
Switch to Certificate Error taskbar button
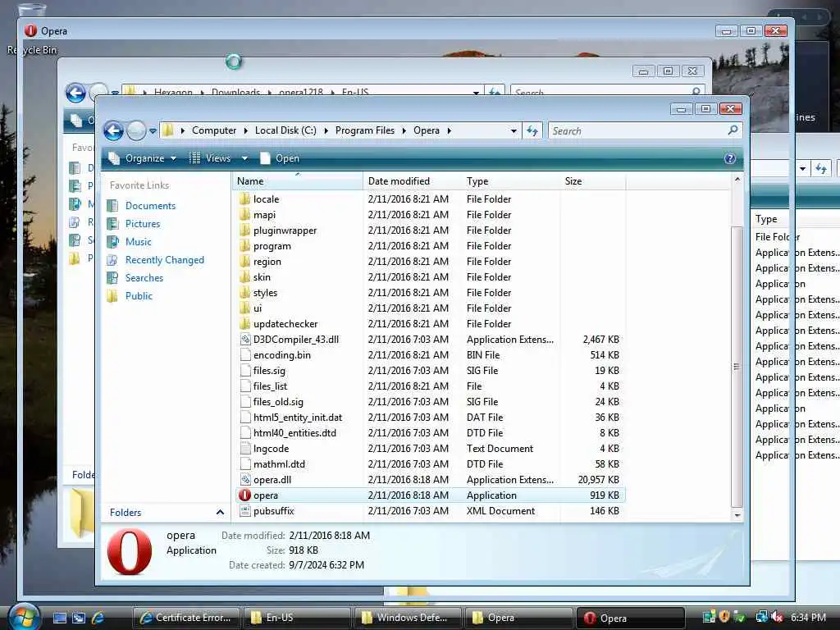[185, 618]
